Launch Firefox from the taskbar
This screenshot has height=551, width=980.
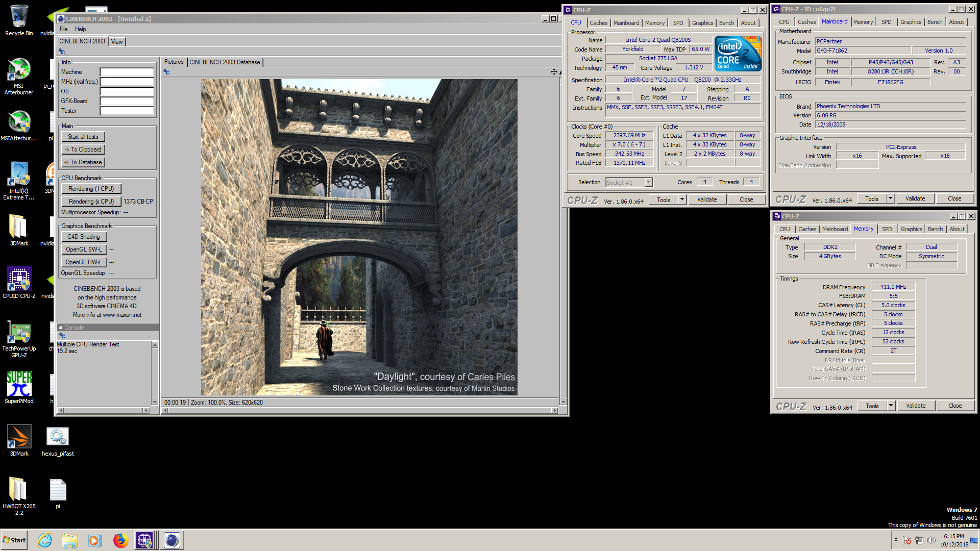point(120,540)
